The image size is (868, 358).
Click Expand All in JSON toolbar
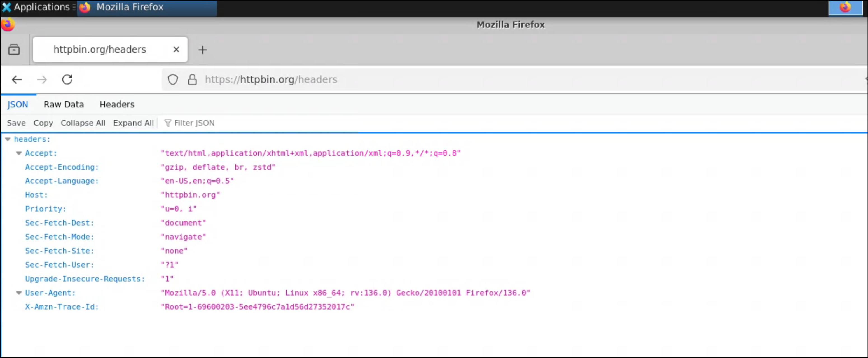(x=134, y=123)
